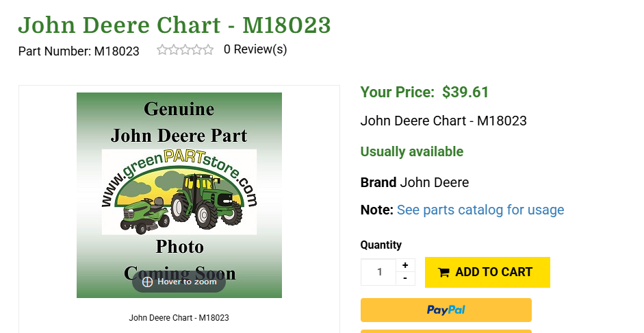
Task: Select the fourth rating star
Action: [x=196, y=49]
